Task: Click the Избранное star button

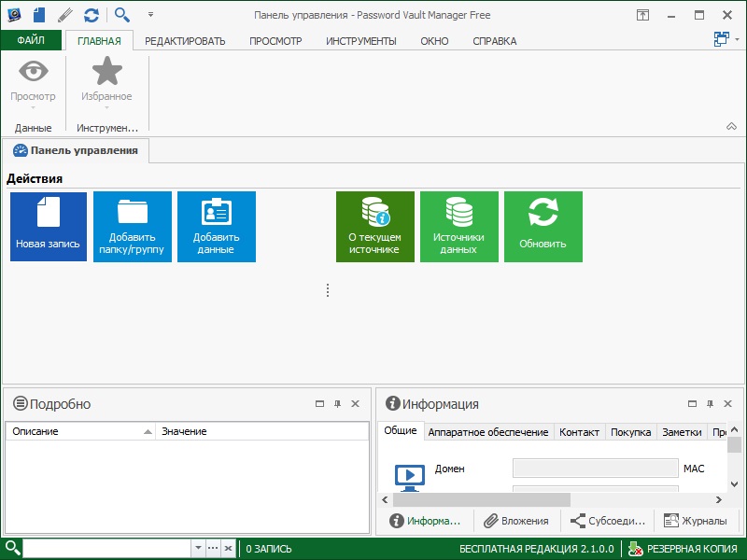Action: (x=106, y=83)
